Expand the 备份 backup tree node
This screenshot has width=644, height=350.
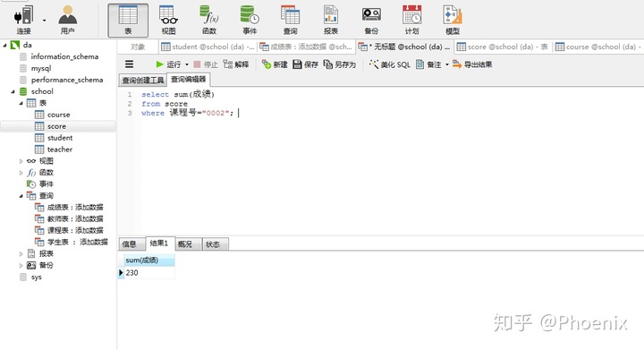pos(21,265)
